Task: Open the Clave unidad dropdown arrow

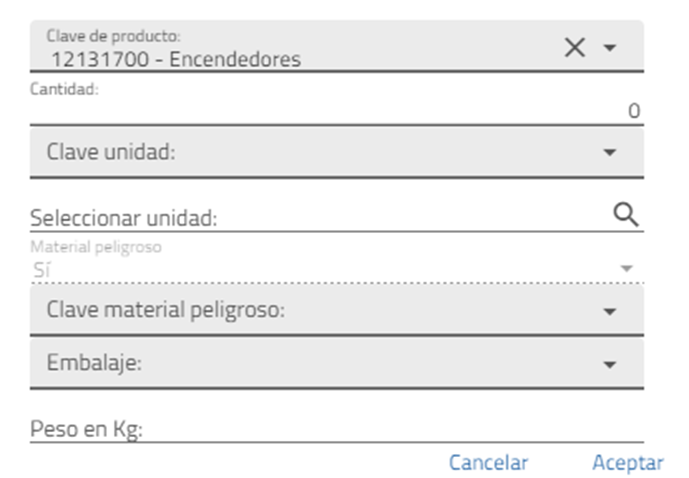Action: (x=610, y=152)
